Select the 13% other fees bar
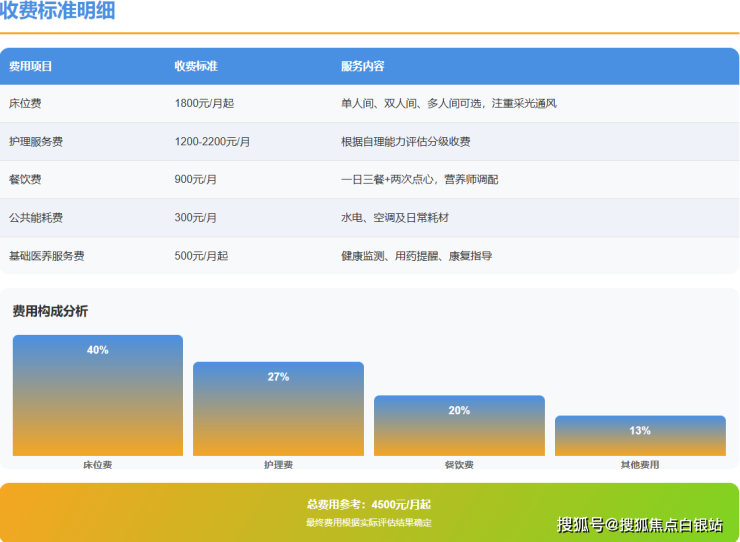Screen dimensions: 740x542 pos(640,436)
